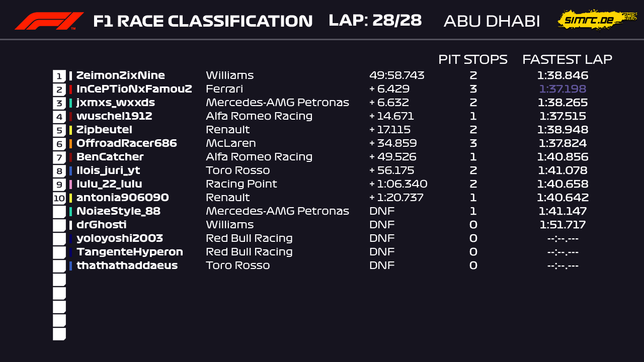Click the LAP: 28/28 counter
The height and width of the screenshot is (362, 644).
click(375, 21)
